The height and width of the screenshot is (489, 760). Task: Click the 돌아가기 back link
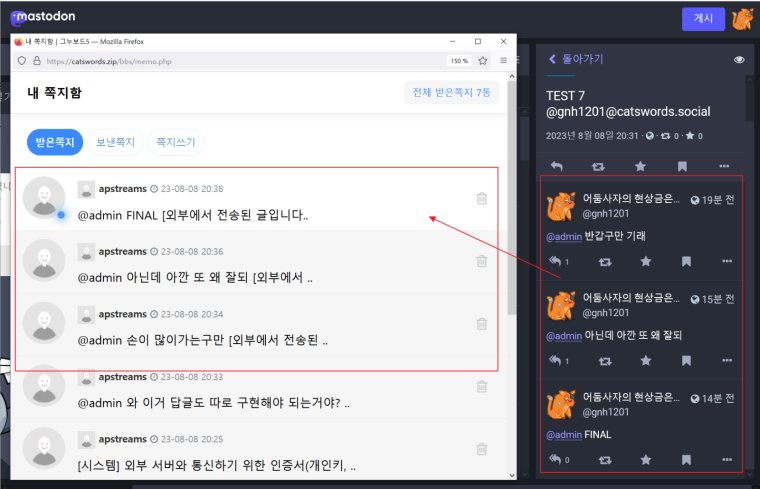pyautogui.click(x=576, y=59)
